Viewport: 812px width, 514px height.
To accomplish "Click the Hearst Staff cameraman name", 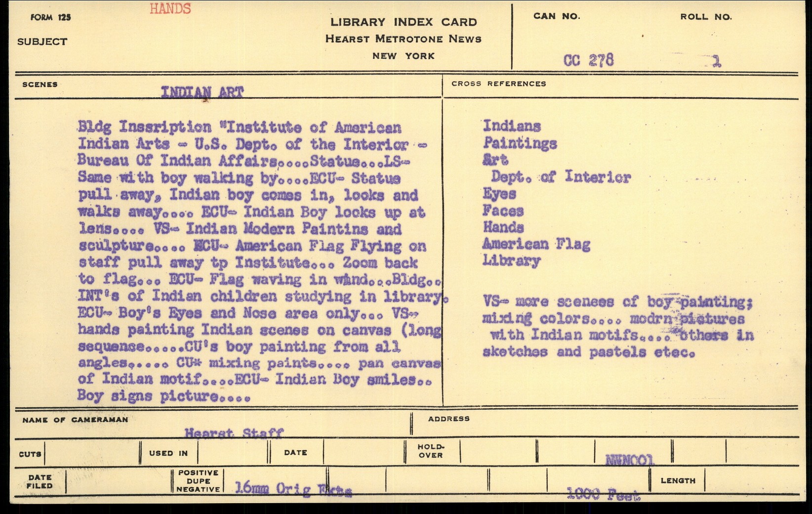I will (x=234, y=433).
